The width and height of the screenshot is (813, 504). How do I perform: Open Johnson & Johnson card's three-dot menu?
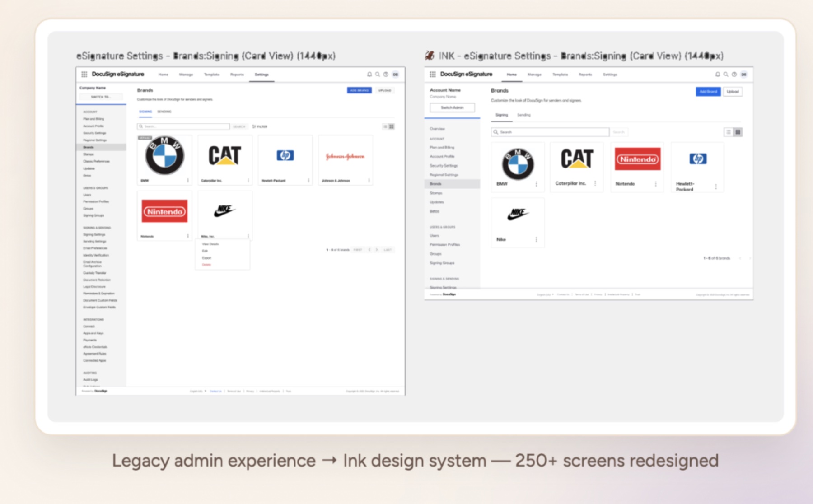(369, 181)
